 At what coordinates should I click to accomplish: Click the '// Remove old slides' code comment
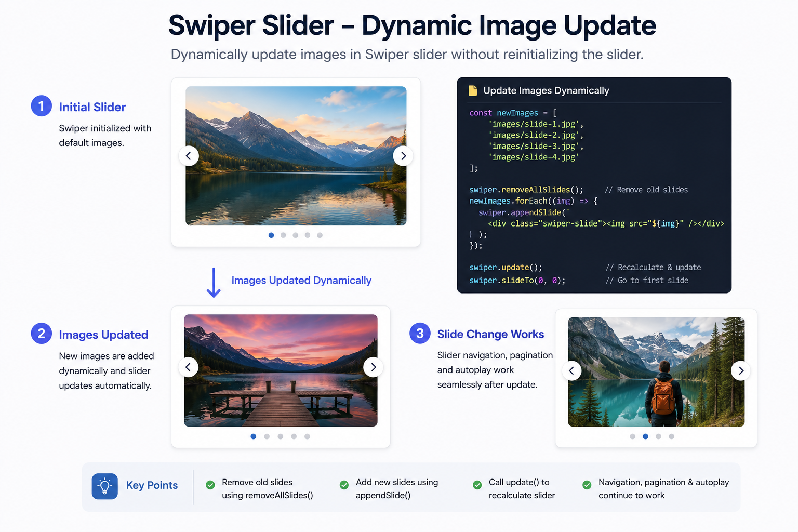click(x=646, y=190)
